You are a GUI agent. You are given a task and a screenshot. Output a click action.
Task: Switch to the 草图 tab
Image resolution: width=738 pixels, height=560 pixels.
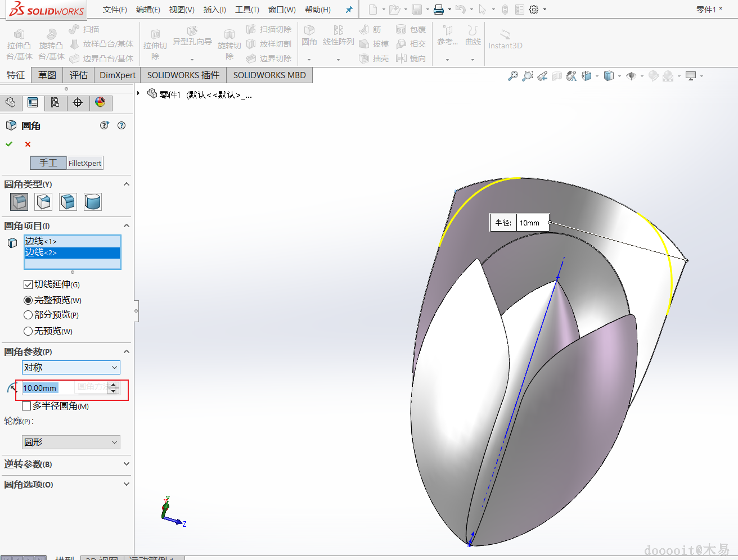[x=47, y=75]
